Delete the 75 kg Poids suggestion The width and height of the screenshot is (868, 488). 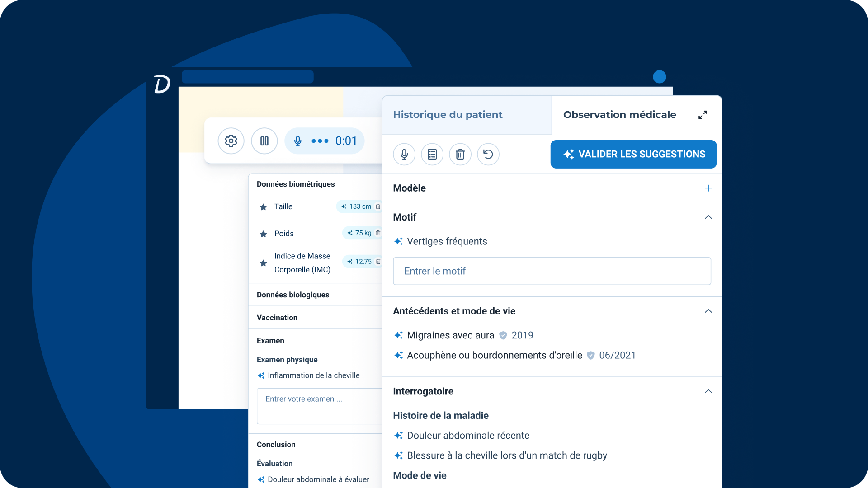pyautogui.click(x=378, y=233)
